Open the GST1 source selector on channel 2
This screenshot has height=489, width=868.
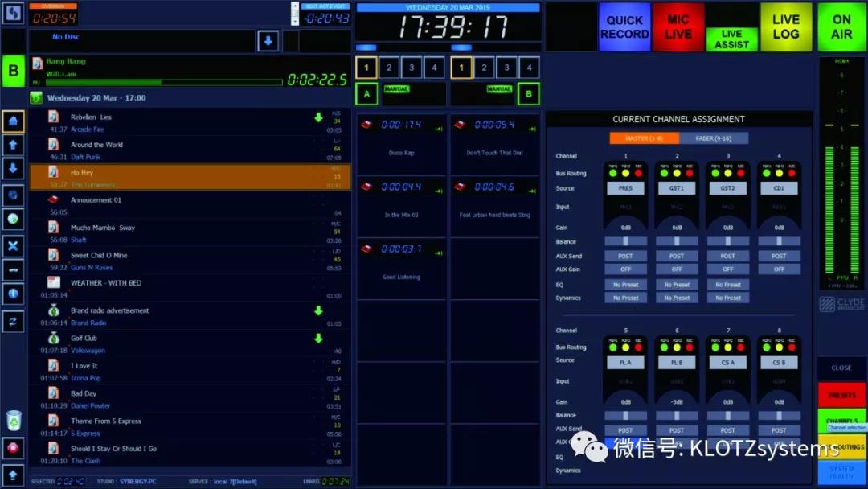coord(677,188)
